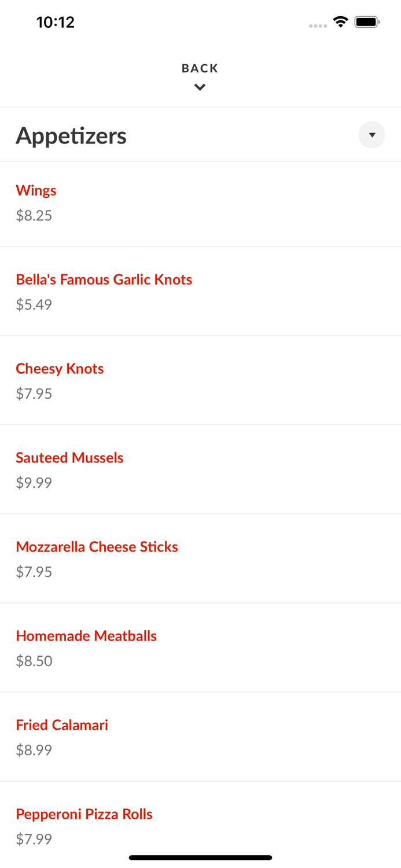The image size is (401, 868).
Task: Open the Sauteed Mussels item
Action: pyautogui.click(x=69, y=458)
